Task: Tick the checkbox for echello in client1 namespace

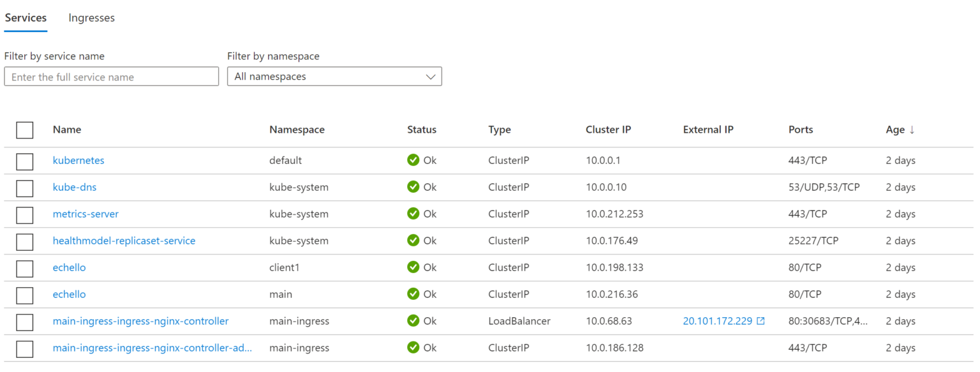Action: click(25, 269)
